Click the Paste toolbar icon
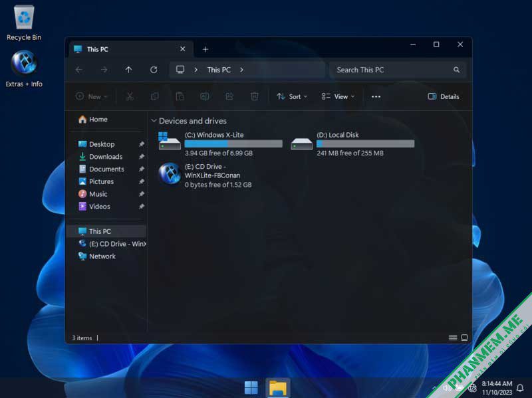 click(x=180, y=96)
